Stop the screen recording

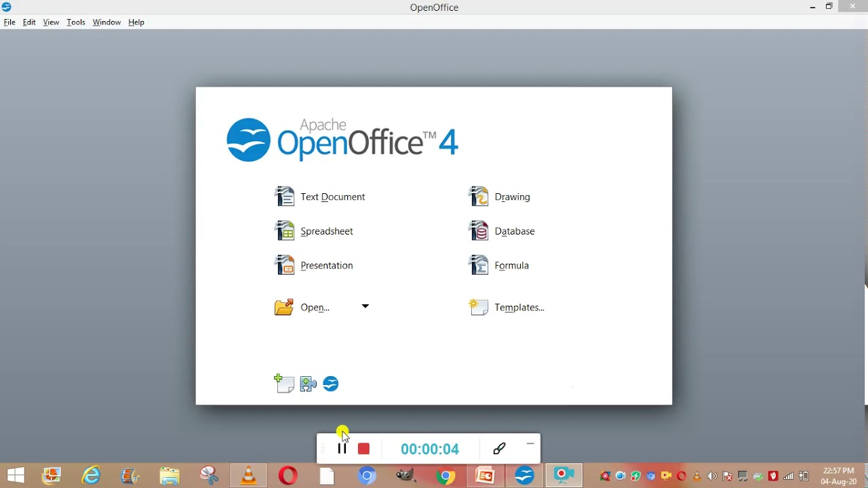point(364,449)
